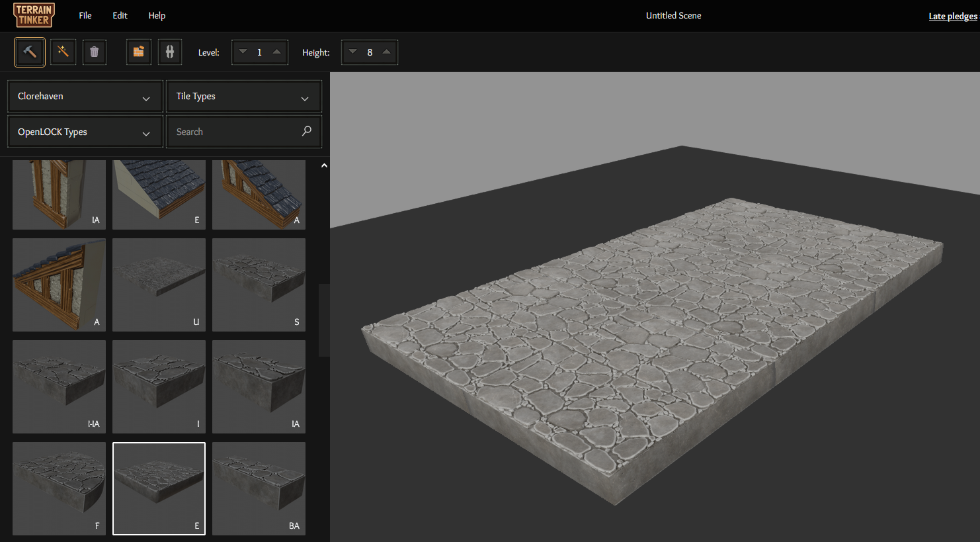Select the hammer build tool
The width and height of the screenshot is (980, 542).
coord(30,52)
